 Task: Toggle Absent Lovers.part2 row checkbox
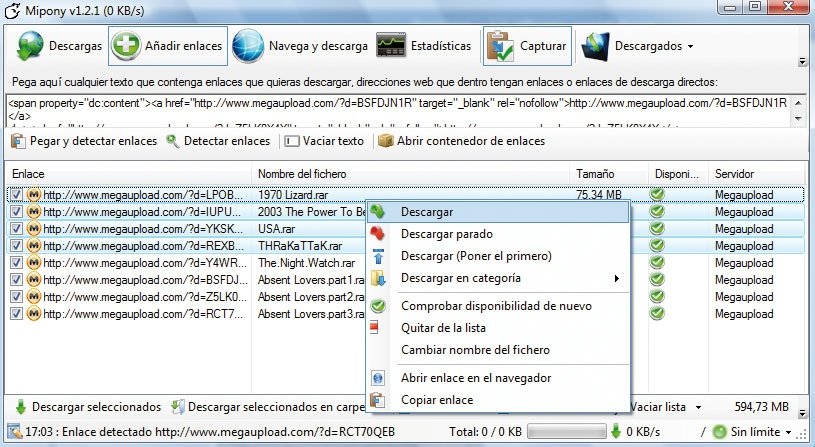point(17,297)
